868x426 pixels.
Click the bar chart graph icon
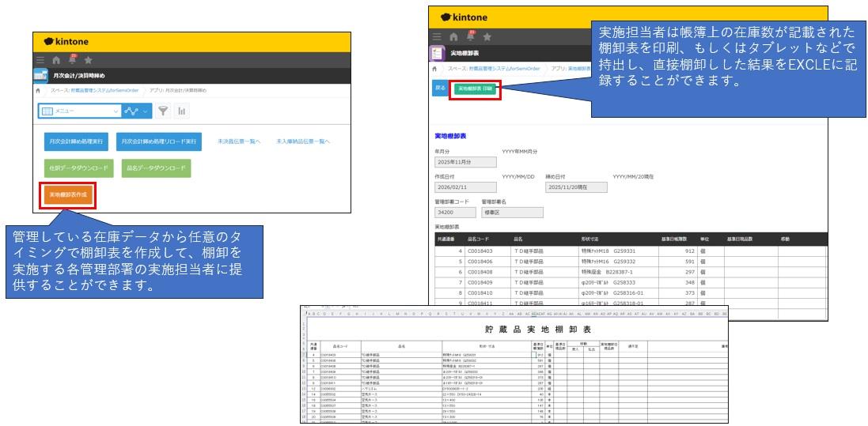coord(181,111)
